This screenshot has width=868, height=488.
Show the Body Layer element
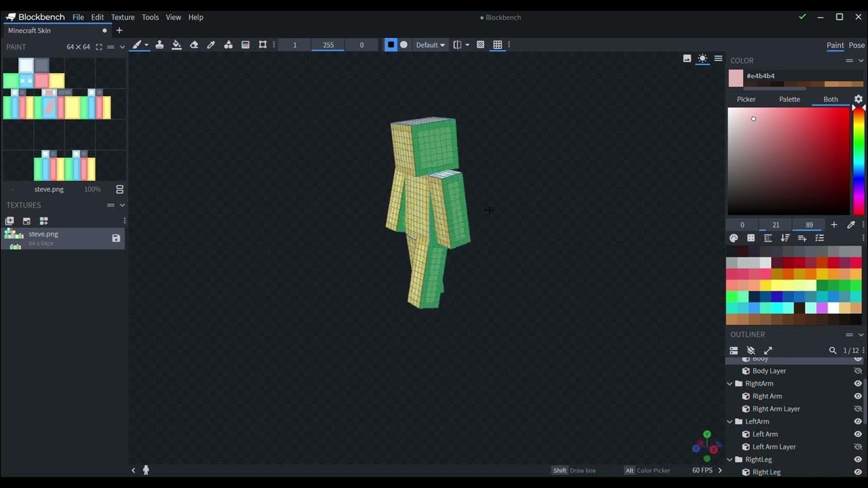click(x=858, y=371)
